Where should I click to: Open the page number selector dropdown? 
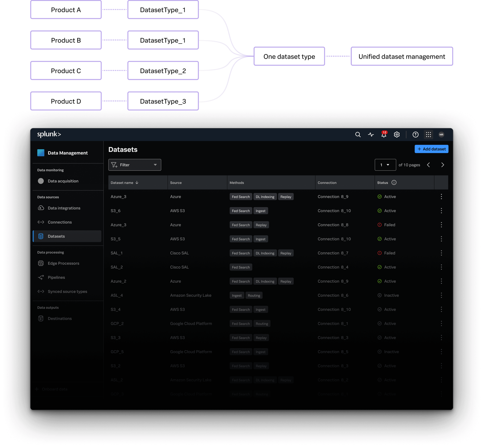click(x=385, y=165)
